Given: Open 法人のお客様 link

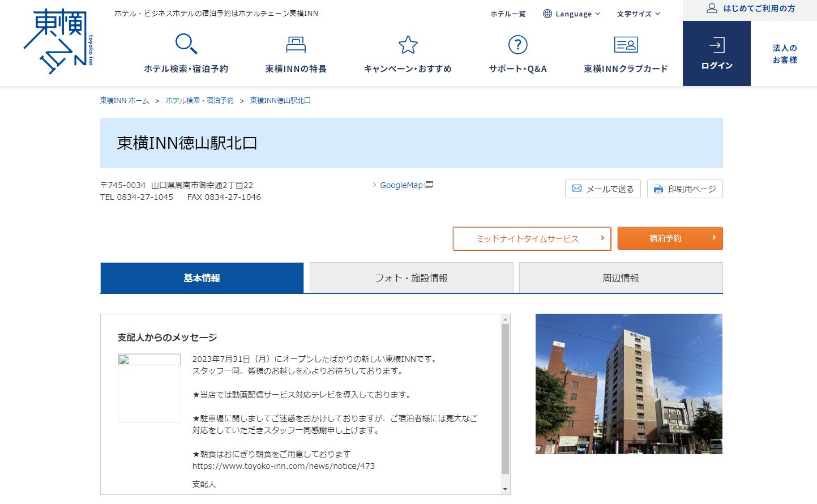Looking at the screenshot, I should point(784,54).
